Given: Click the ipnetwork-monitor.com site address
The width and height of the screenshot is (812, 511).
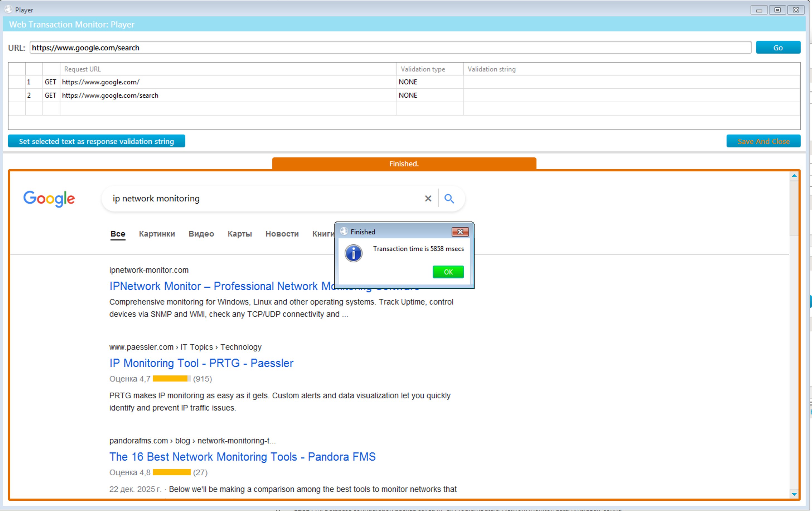Looking at the screenshot, I should 149,270.
